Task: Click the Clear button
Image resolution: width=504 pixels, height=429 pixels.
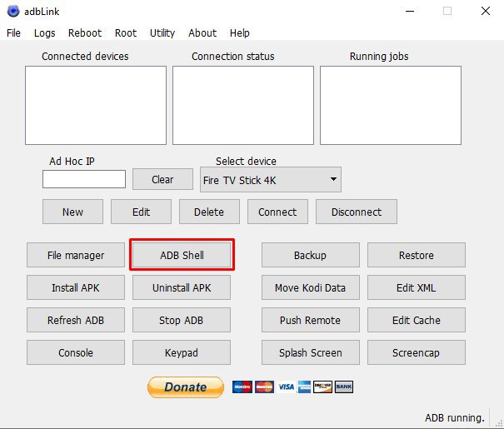Action: click(x=162, y=179)
